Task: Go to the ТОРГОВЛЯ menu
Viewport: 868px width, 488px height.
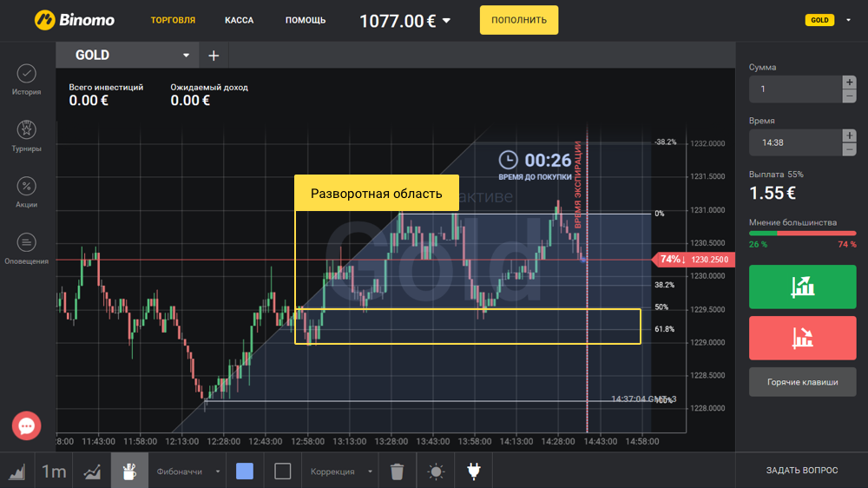Action: tap(173, 20)
